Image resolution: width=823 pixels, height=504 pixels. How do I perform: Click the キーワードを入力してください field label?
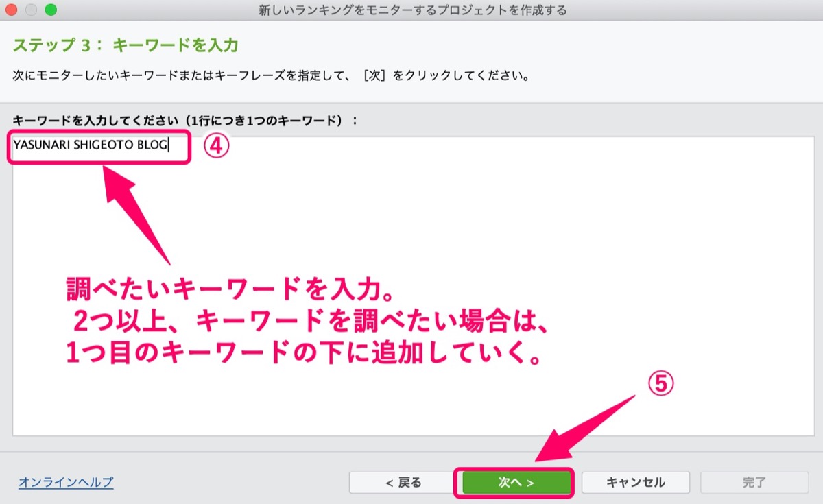pyautogui.click(x=185, y=120)
